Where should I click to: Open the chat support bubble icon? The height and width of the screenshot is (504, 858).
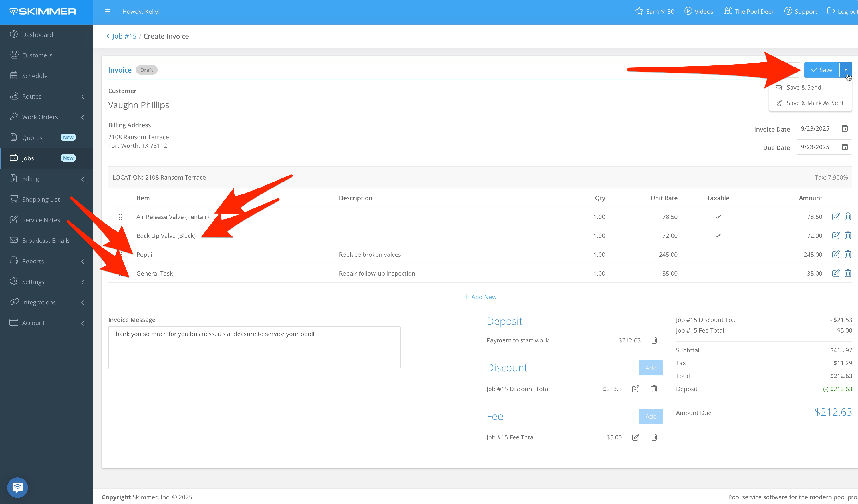18,487
